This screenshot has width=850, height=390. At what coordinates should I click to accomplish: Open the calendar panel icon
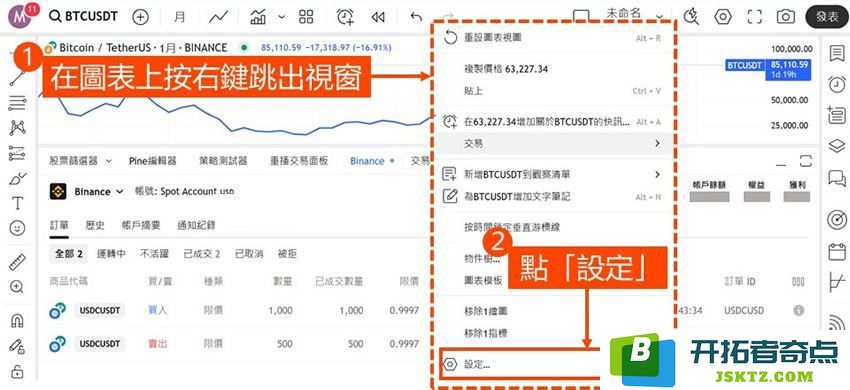(x=837, y=252)
